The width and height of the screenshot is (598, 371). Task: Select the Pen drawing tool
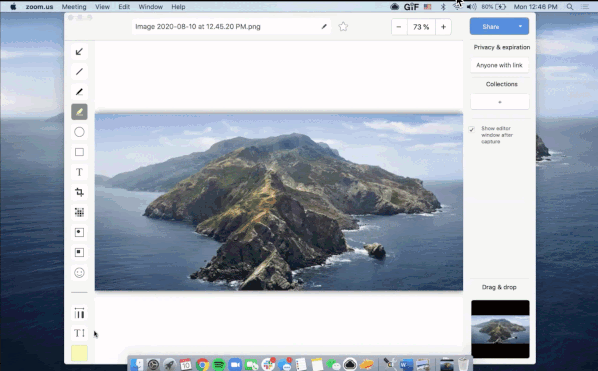coord(79,92)
